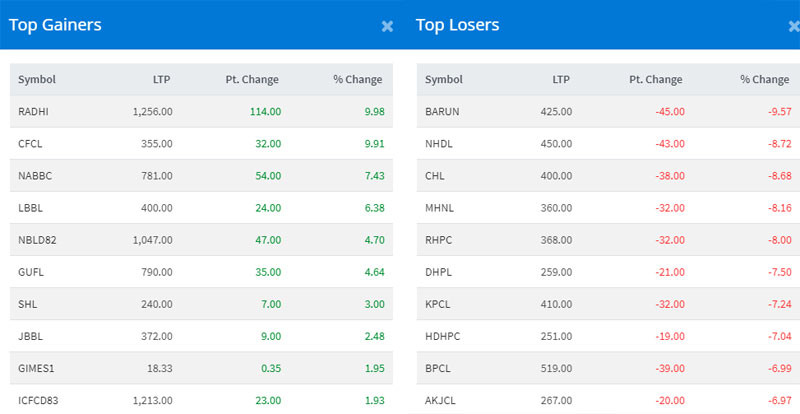Image resolution: width=800 pixels, height=414 pixels.
Task: Select the GUFL symbol
Action: [x=32, y=272]
